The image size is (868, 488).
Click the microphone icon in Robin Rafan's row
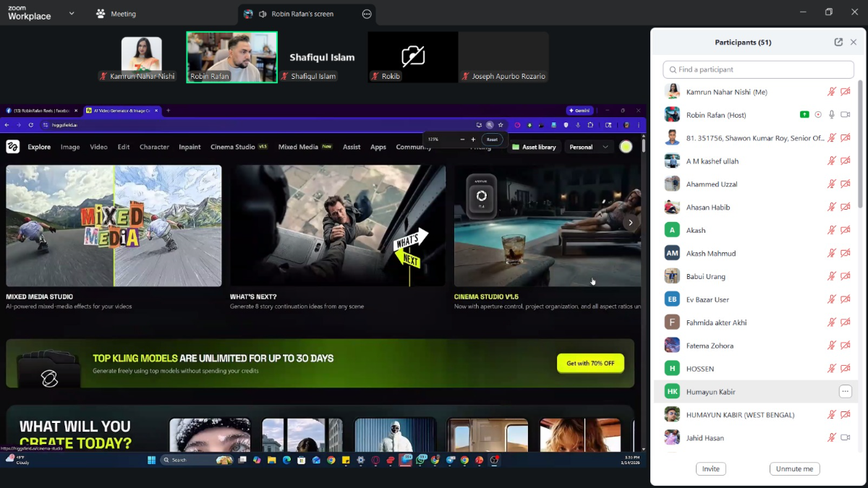coord(832,115)
